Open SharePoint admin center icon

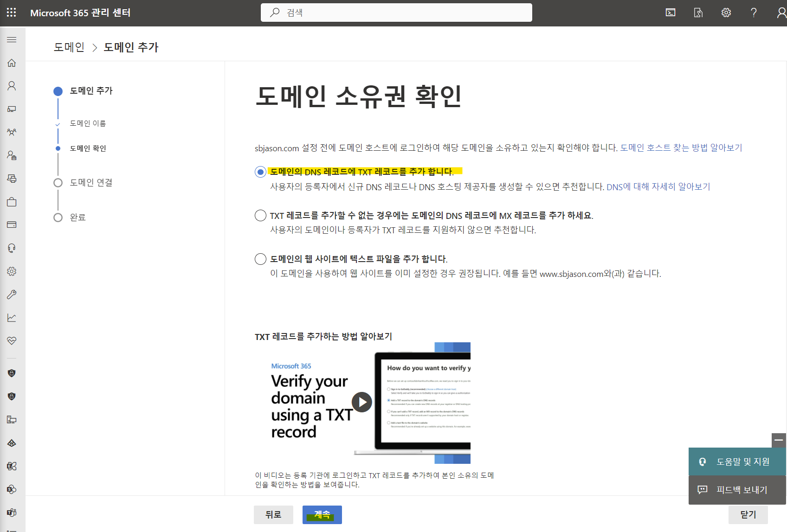click(x=12, y=489)
